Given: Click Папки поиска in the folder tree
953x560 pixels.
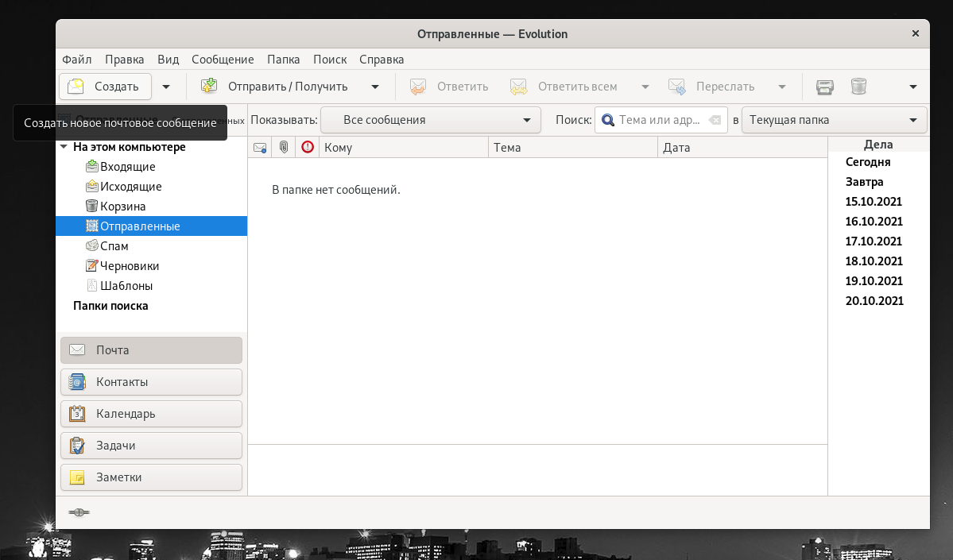Looking at the screenshot, I should click(110, 306).
